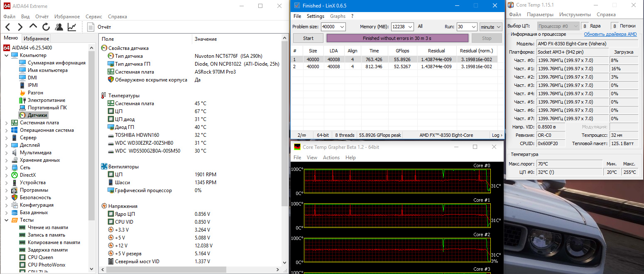Select Копирование в памяти test
The height and width of the screenshot is (274, 644).
[54, 242]
